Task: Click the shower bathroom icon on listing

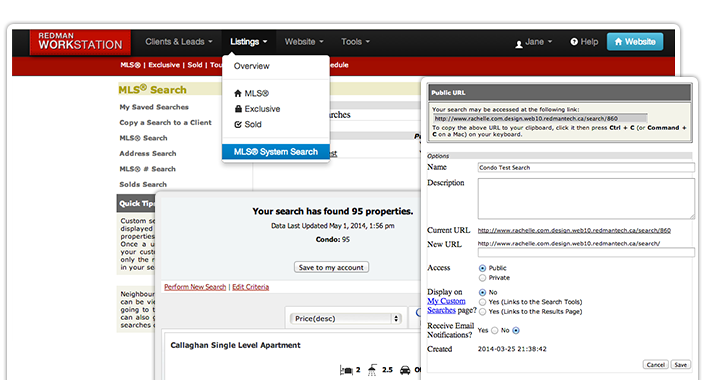Action: 372,370
